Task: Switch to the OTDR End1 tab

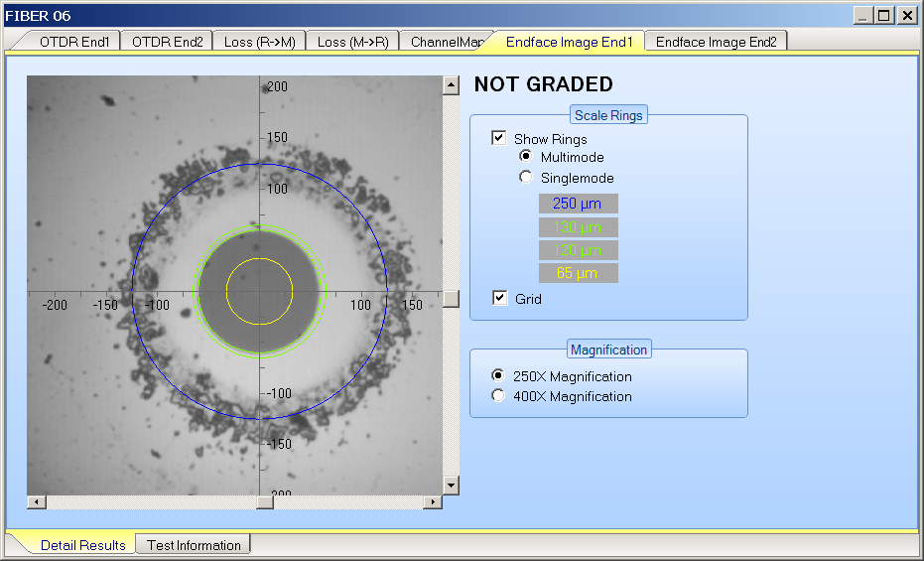Action: coord(73,42)
